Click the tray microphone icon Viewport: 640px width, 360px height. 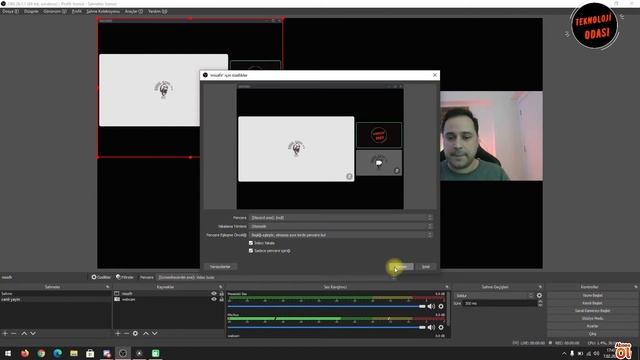click(x=572, y=353)
